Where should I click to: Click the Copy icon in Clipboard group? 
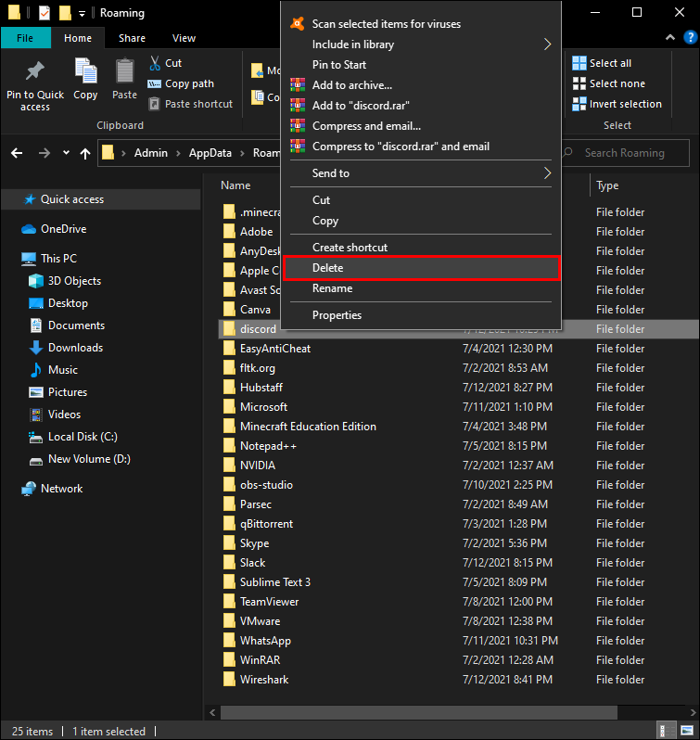[85, 70]
